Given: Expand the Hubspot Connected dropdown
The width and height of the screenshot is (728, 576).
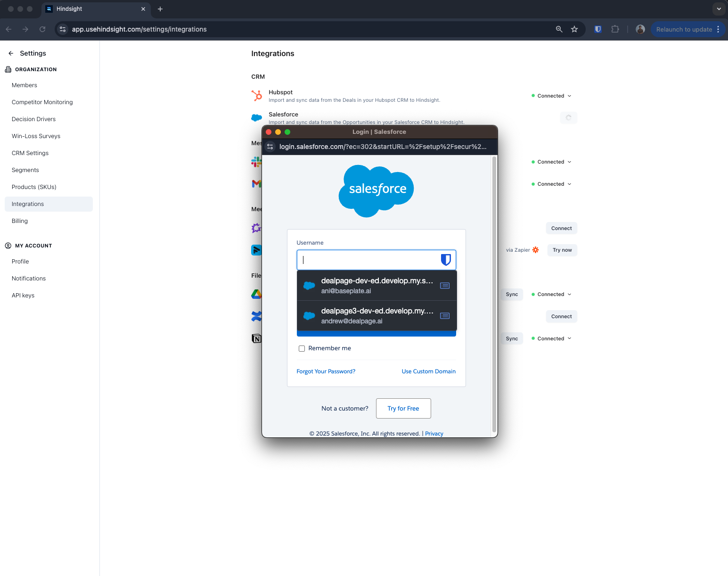Looking at the screenshot, I should (x=551, y=96).
